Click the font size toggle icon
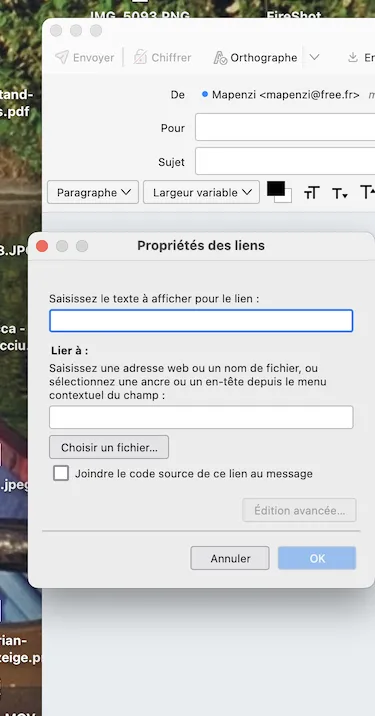Viewport: 375px width, 716px height. 312,193
